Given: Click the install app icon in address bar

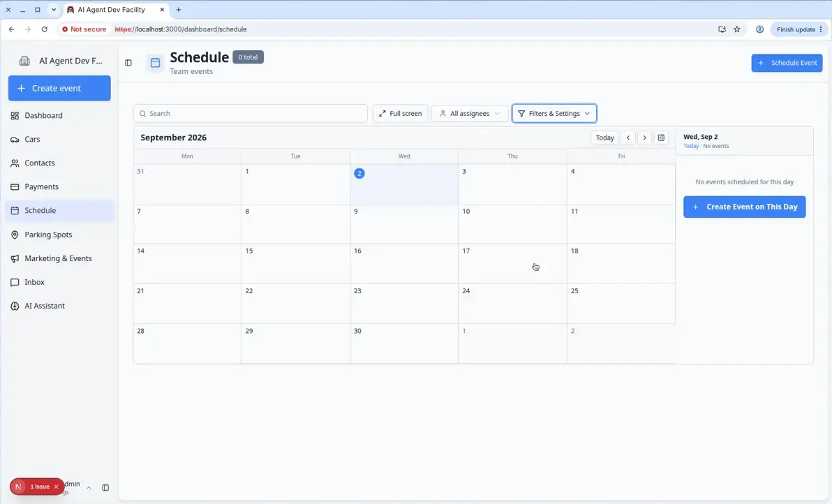Looking at the screenshot, I should click(x=722, y=29).
